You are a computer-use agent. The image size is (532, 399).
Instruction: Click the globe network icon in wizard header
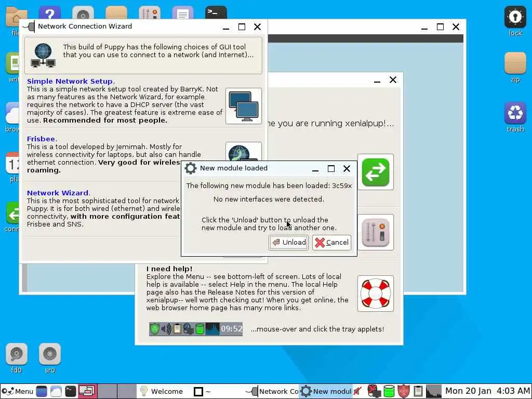tap(43, 55)
